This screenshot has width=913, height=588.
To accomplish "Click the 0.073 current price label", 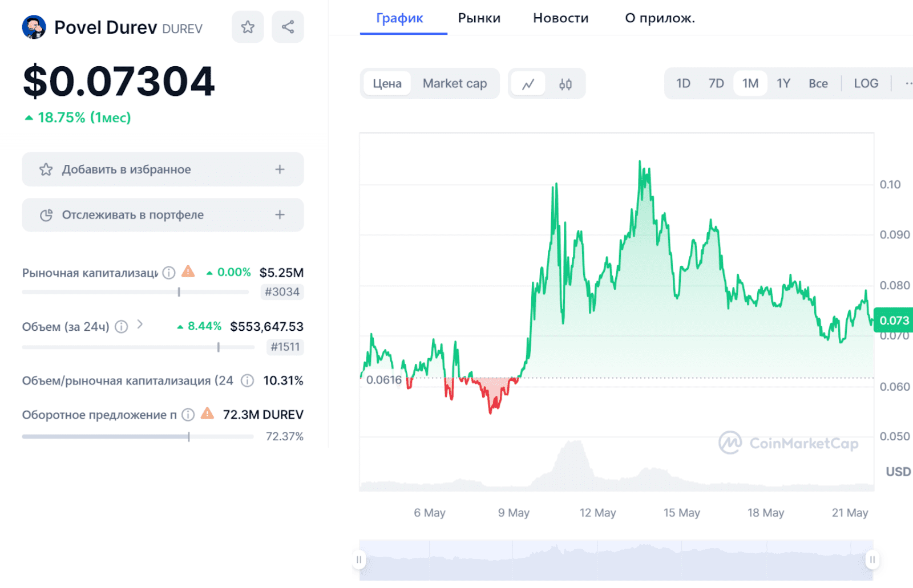I will pos(894,321).
